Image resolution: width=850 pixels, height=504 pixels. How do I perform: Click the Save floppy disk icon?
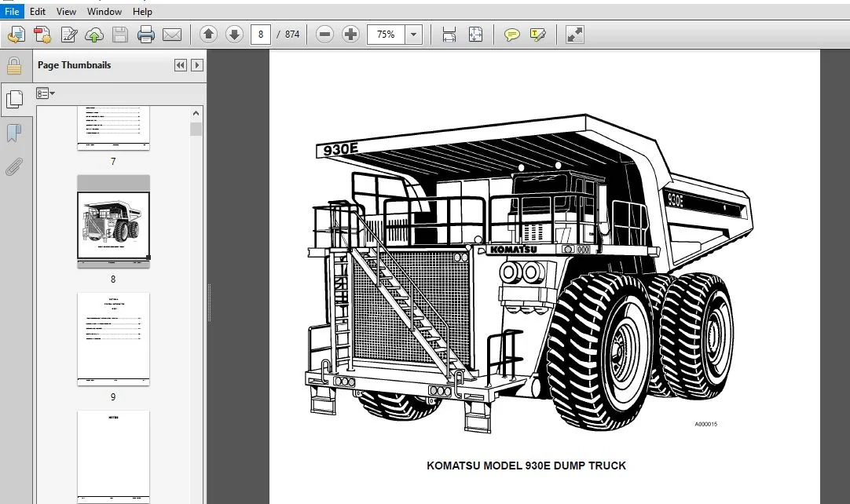point(120,35)
